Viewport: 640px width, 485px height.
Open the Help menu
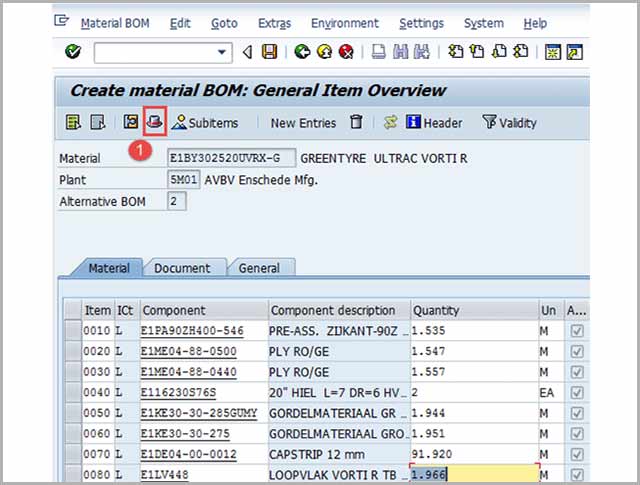pyautogui.click(x=535, y=23)
